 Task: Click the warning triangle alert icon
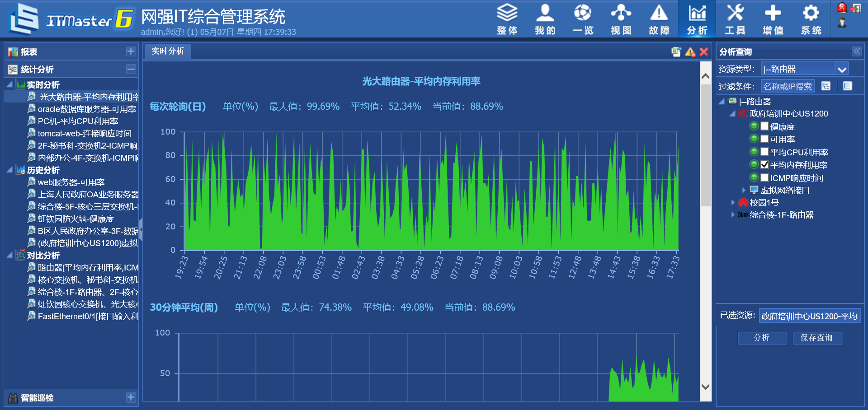click(690, 52)
